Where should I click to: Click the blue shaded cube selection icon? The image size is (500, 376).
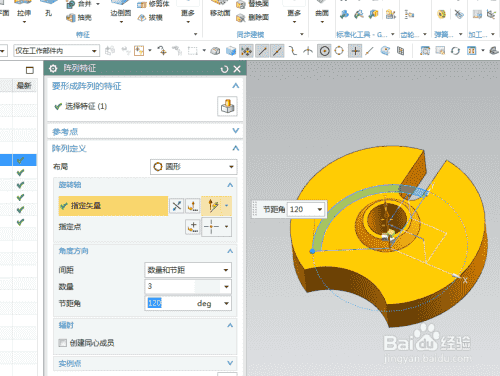pos(231,51)
